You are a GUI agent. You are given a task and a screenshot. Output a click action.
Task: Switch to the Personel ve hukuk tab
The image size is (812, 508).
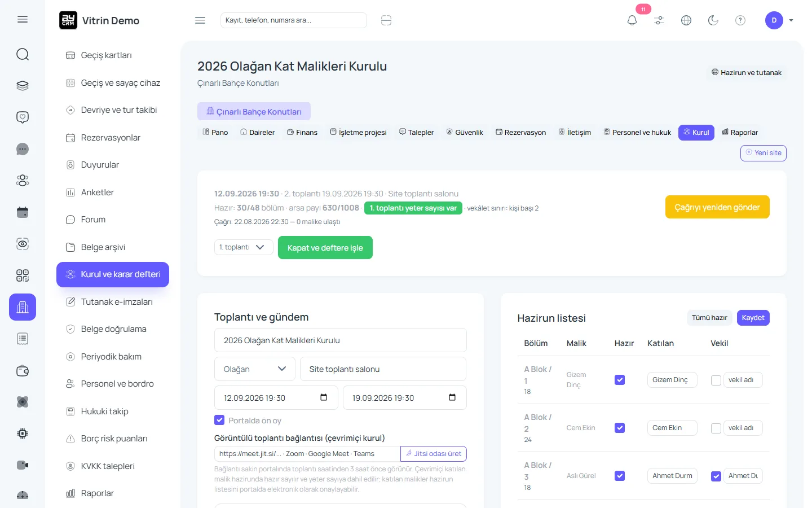(x=637, y=132)
